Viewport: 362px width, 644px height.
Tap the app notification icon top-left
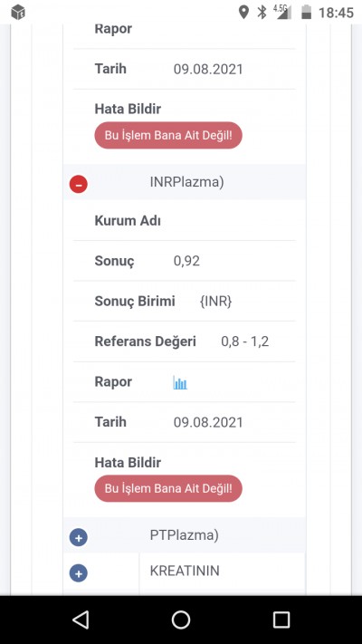[x=18, y=13]
